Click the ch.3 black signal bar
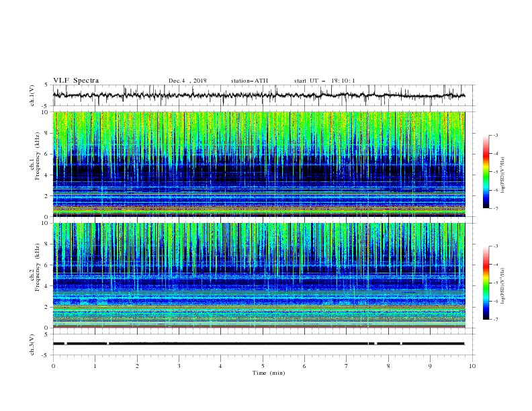 [x=259, y=344]
